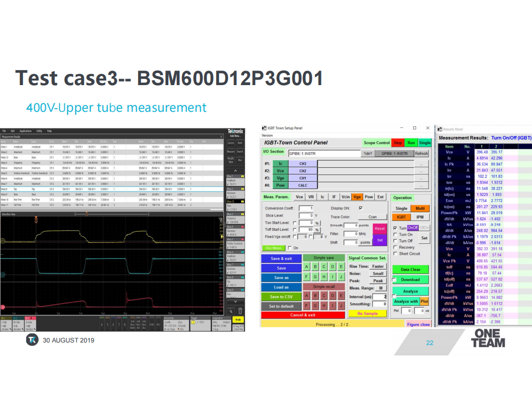This screenshot has height=411, width=532.
Task: Check the Turn On operation checkbox
Action: [395, 234]
